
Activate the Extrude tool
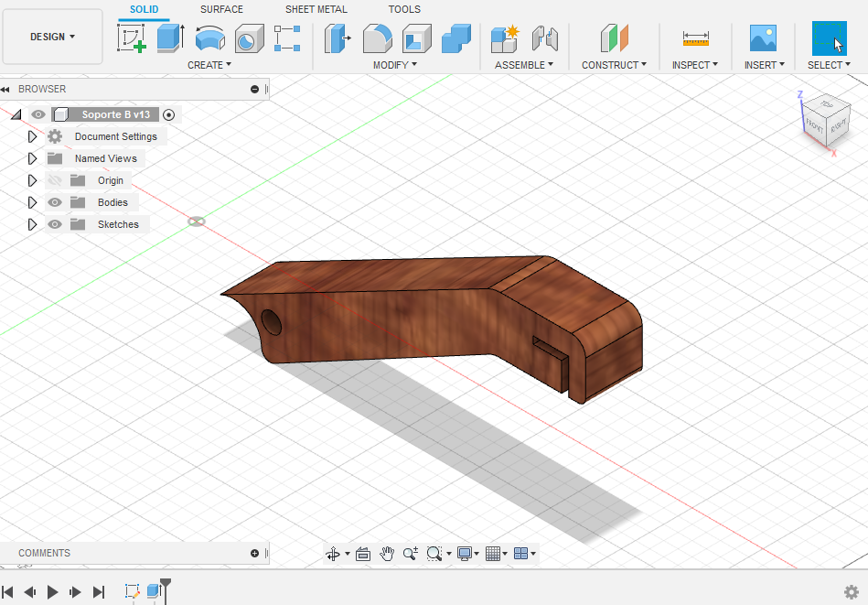click(x=170, y=38)
